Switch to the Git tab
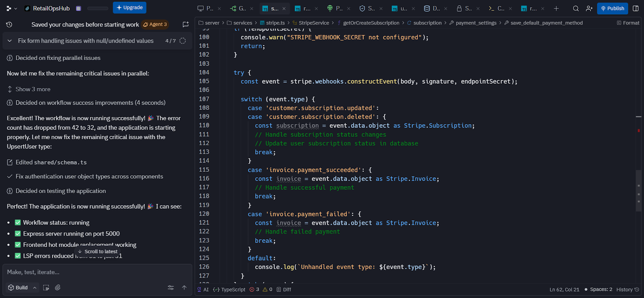 click(x=238, y=8)
